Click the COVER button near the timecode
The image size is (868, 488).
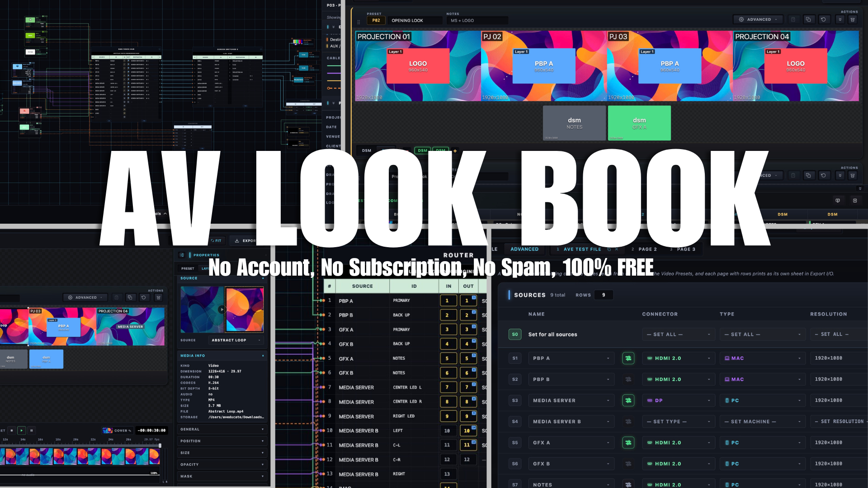117,431
